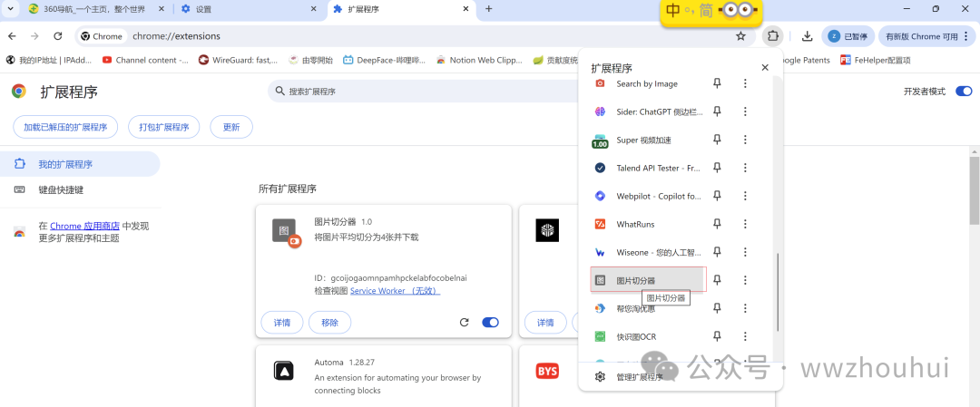The height and width of the screenshot is (407, 980).
Task: Pin the Wiseone extension
Action: 718,252
